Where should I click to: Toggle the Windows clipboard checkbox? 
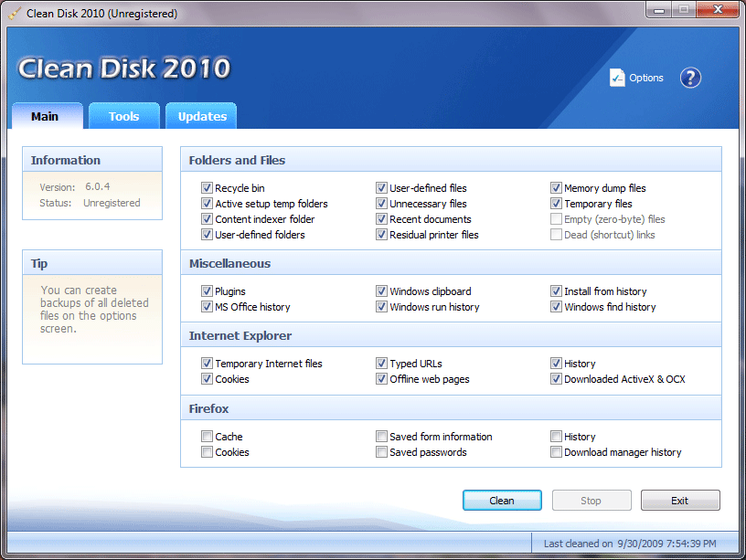pyautogui.click(x=382, y=291)
